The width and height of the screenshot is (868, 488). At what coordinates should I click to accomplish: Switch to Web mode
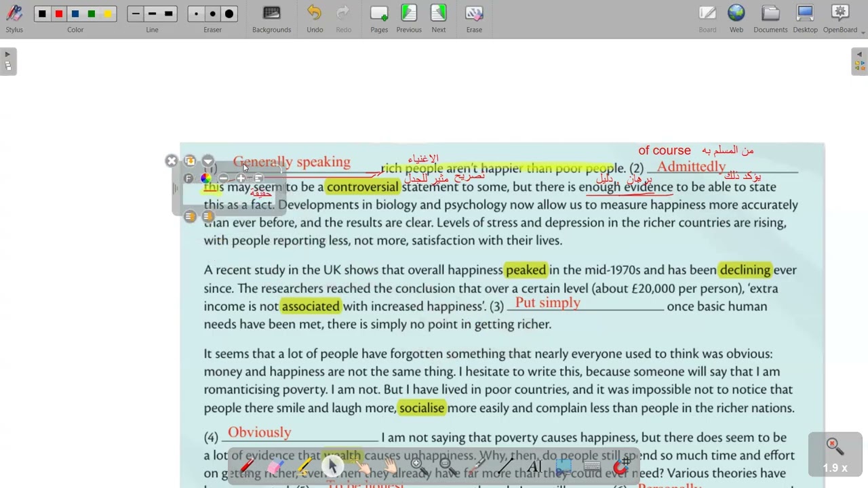pyautogui.click(x=736, y=19)
